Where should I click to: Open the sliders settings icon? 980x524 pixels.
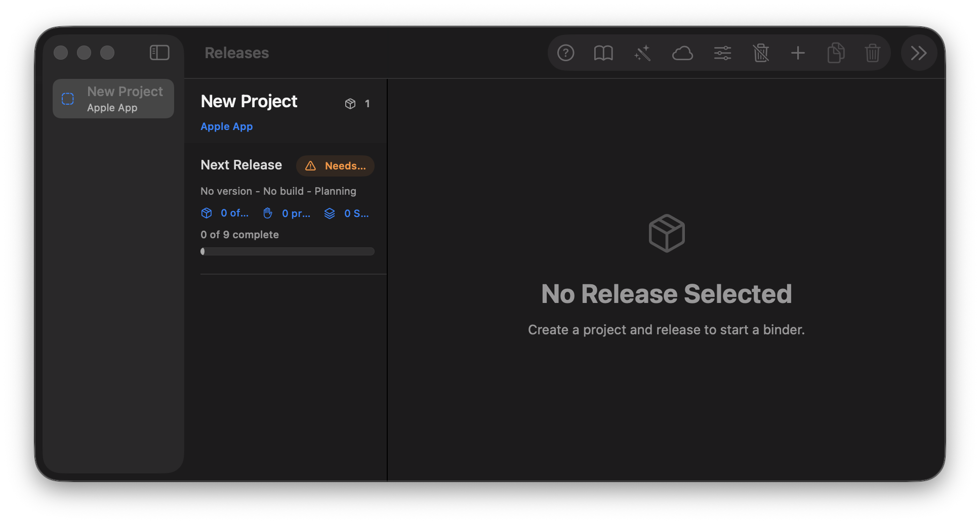pyautogui.click(x=722, y=53)
